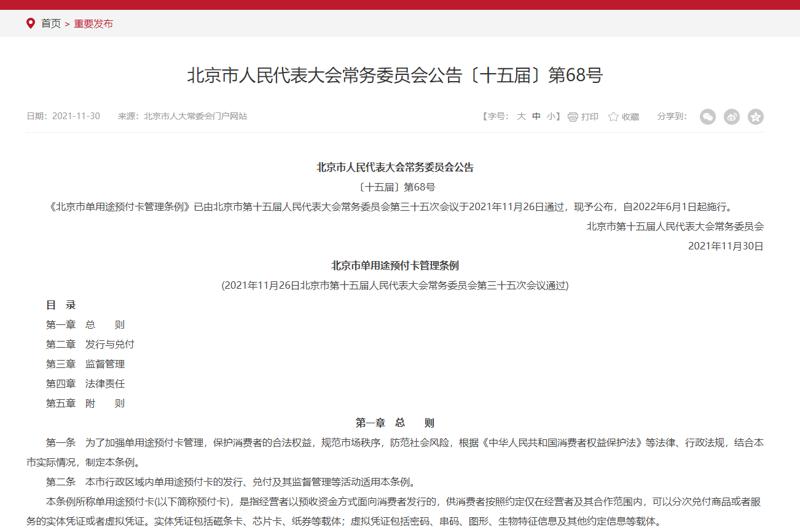Set font size to 中
Screen dimensions: 800x532
coord(536,116)
